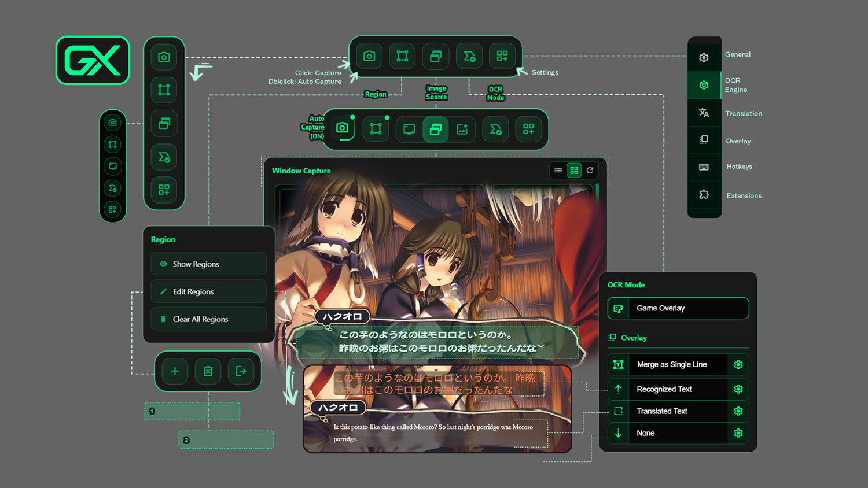Click the delete region icon beside the plus
Screen dimensions: 868x488
pyautogui.click(x=208, y=371)
